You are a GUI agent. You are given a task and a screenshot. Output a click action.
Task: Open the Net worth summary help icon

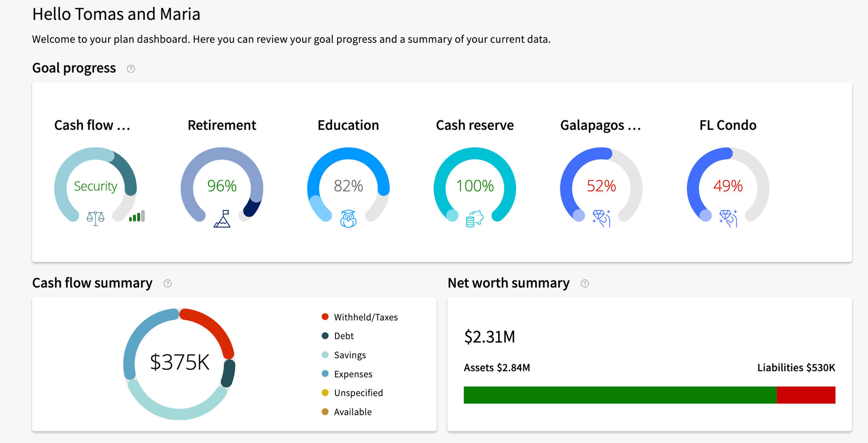[585, 283]
